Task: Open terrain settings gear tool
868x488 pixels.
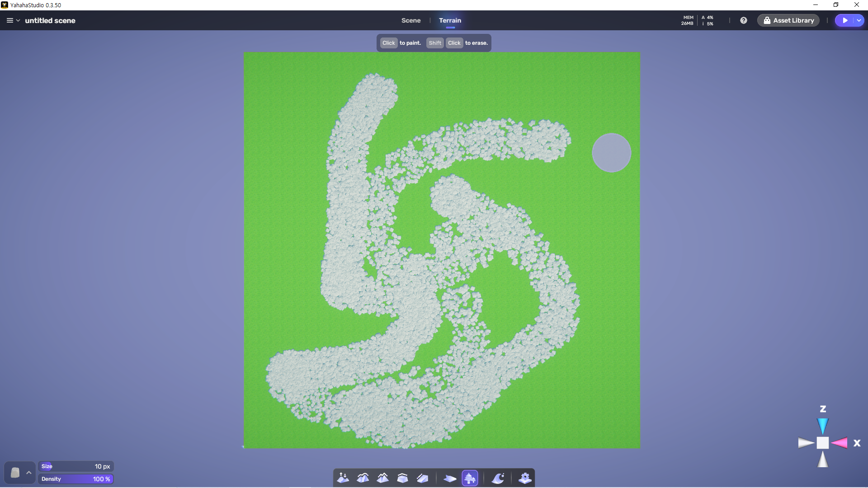Action: pos(525,478)
